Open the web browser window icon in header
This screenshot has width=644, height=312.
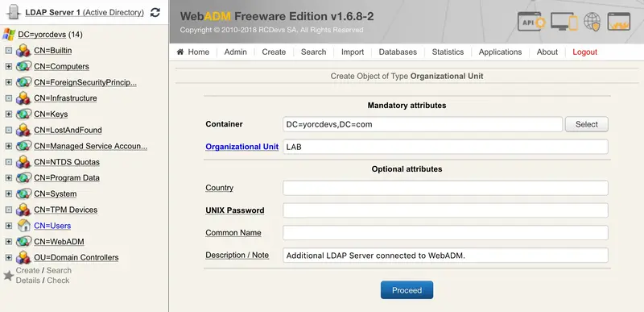coord(618,22)
